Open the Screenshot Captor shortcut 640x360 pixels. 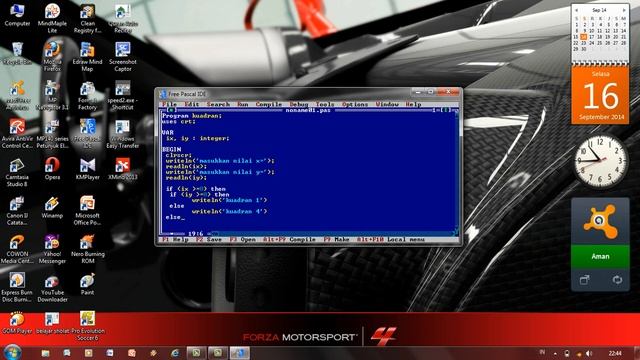tap(122, 57)
